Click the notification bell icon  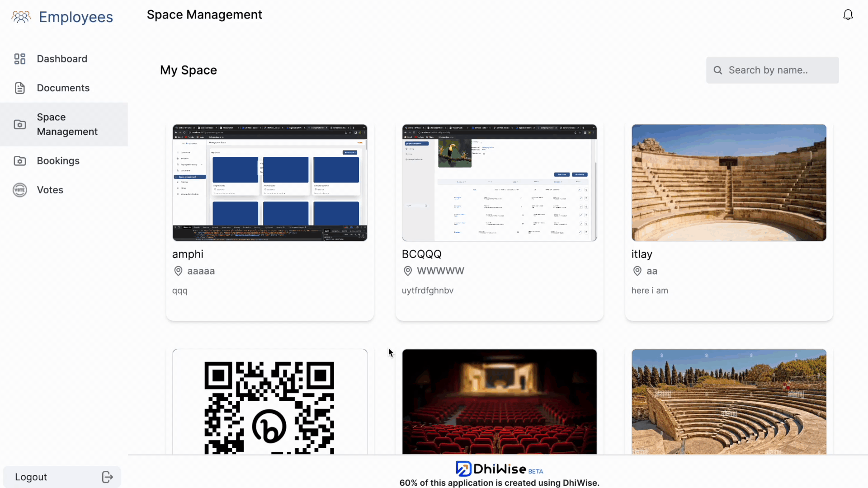pyautogui.click(x=848, y=14)
